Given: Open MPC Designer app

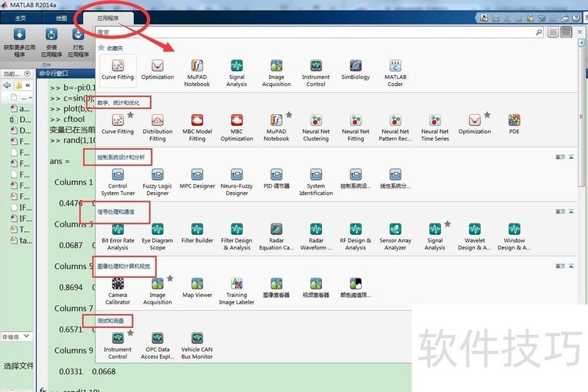Looking at the screenshot, I should coord(197,179).
